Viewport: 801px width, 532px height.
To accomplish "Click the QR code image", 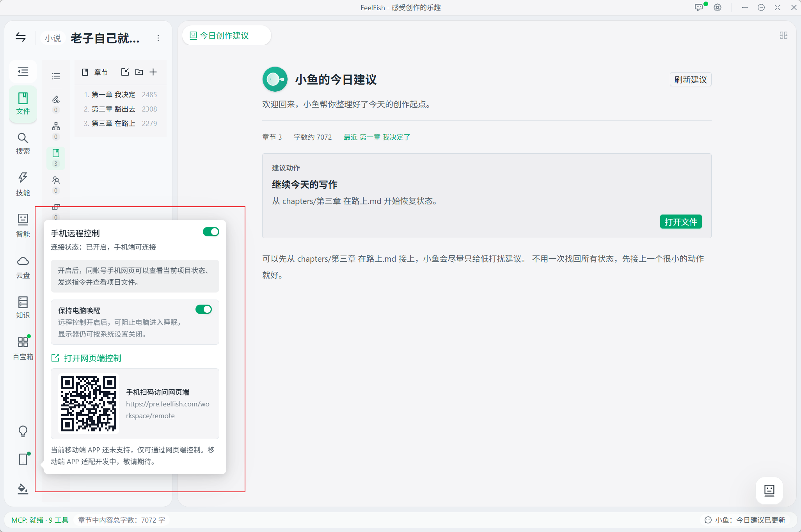I will (89, 404).
